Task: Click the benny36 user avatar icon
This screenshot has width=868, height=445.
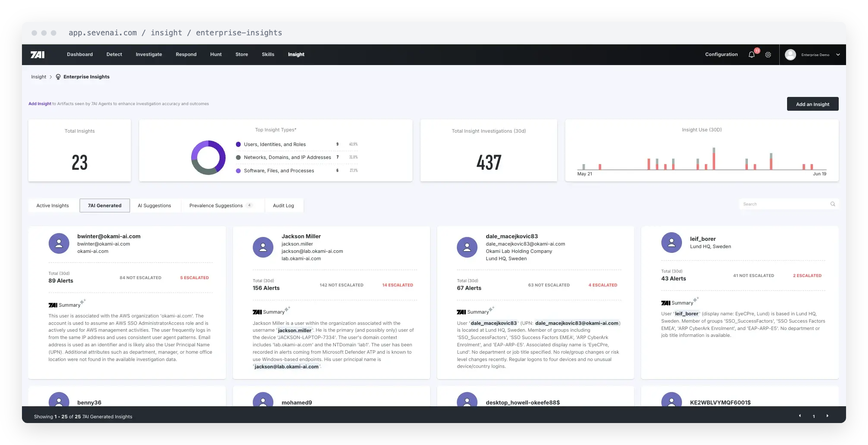Action: pos(59,399)
